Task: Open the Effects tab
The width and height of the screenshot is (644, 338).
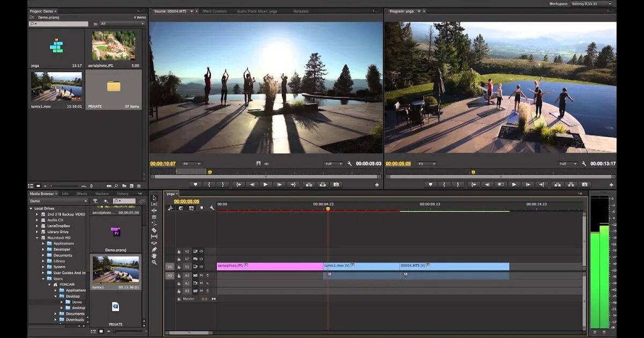Action: pos(82,194)
